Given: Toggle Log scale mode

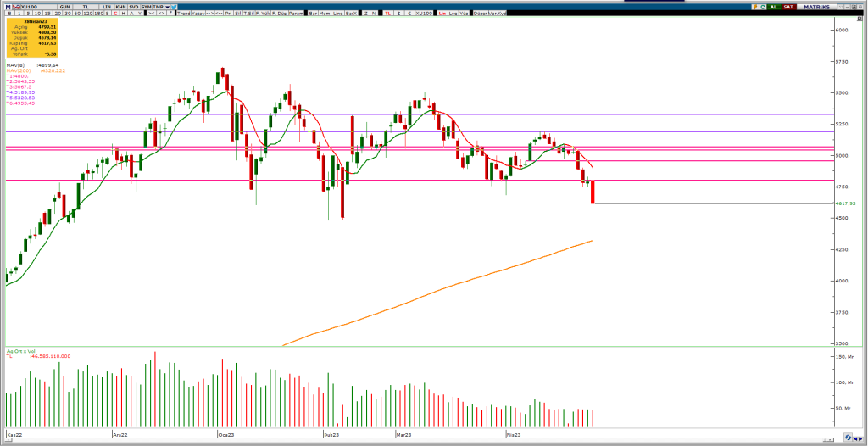Looking at the screenshot, I should click(451, 14).
